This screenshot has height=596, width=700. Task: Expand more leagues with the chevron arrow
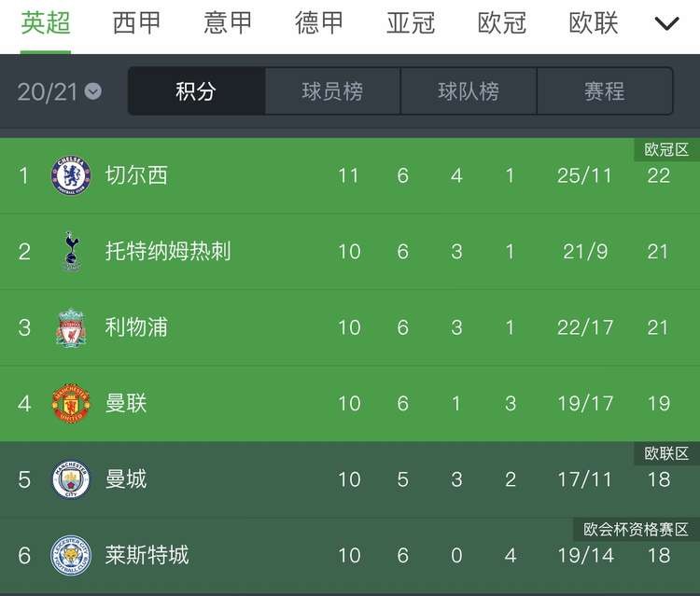(x=666, y=23)
